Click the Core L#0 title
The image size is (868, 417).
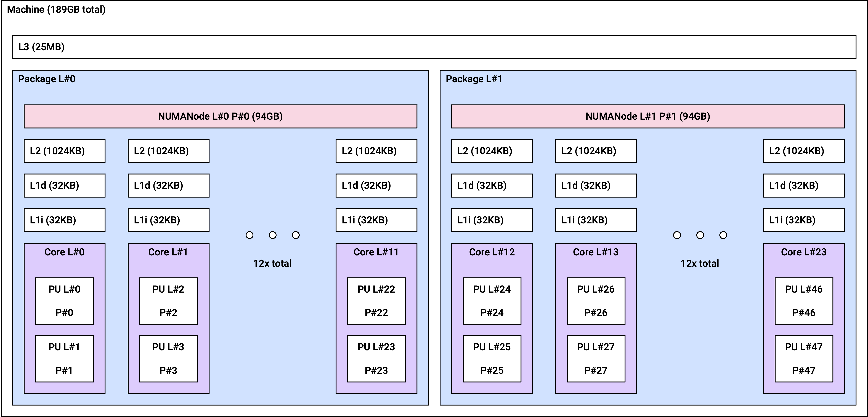pos(64,252)
